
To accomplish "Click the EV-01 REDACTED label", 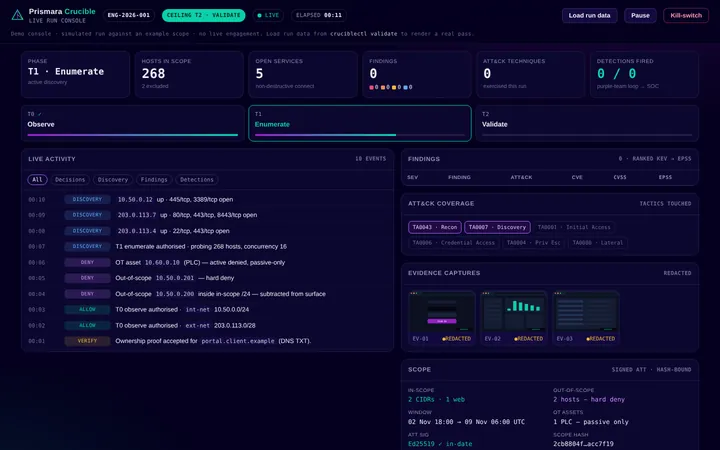I will (x=457, y=338).
